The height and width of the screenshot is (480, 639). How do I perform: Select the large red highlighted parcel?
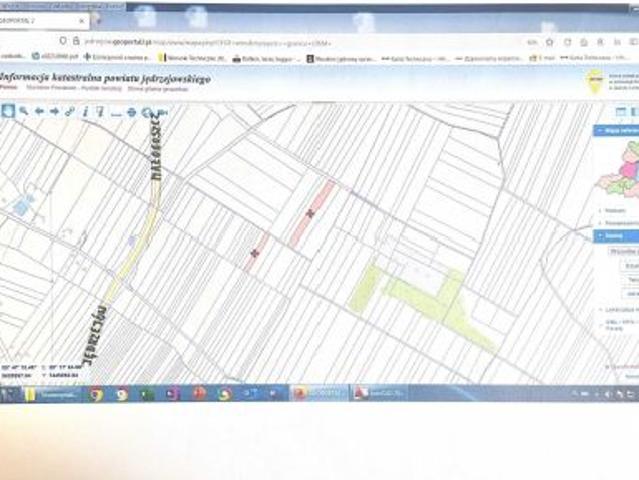[x=312, y=213]
